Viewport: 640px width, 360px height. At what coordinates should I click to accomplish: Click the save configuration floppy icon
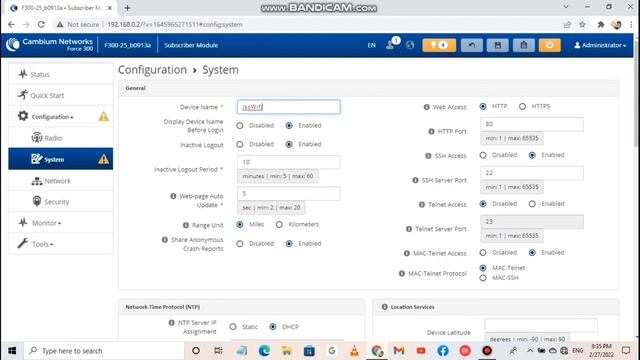tap(498, 45)
